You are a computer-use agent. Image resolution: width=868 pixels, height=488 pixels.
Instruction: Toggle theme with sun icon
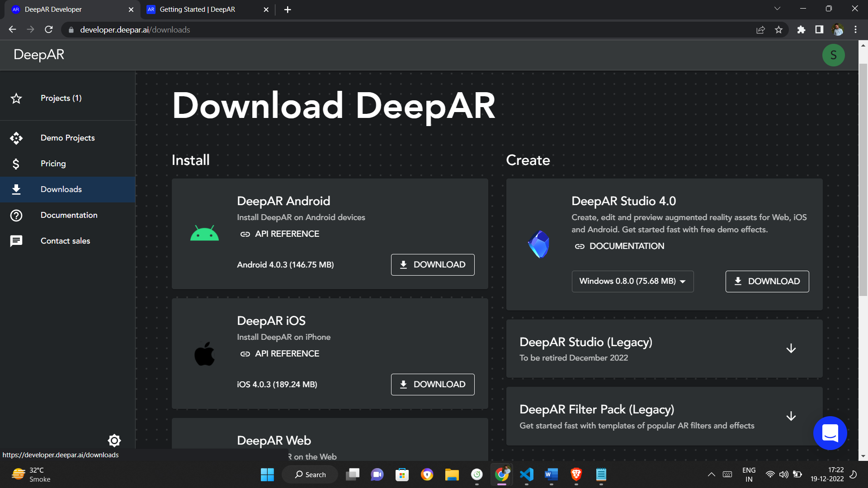tap(114, 440)
